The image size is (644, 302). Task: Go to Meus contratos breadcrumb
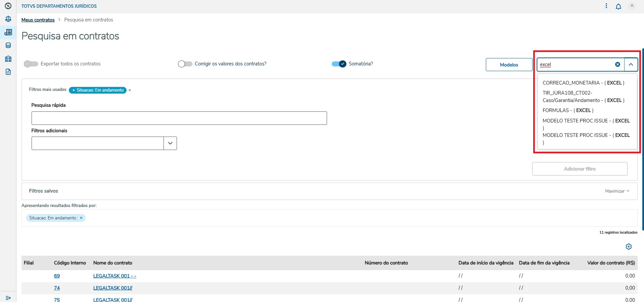[x=38, y=20]
